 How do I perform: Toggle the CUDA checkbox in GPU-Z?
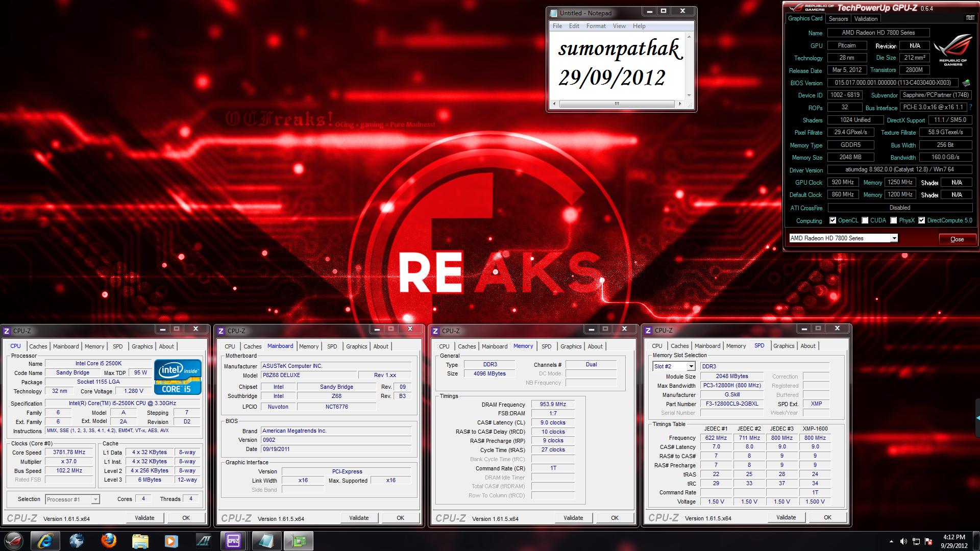[x=865, y=220]
